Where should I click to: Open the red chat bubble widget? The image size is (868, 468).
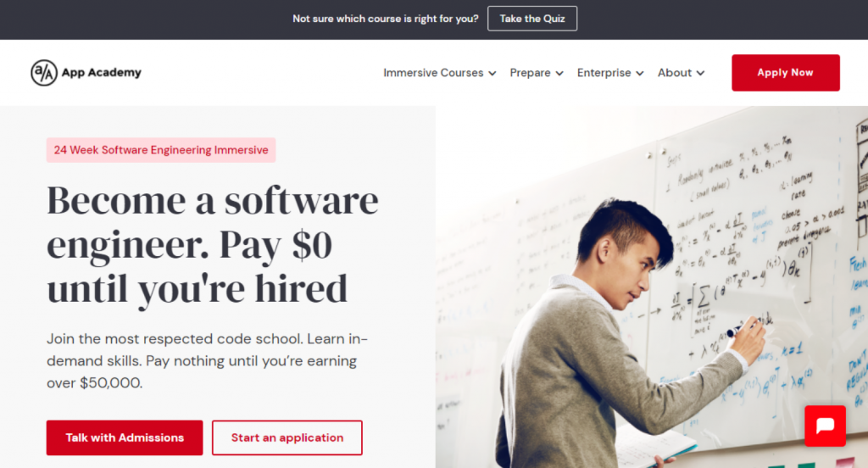pyautogui.click(x=825, y=426)
